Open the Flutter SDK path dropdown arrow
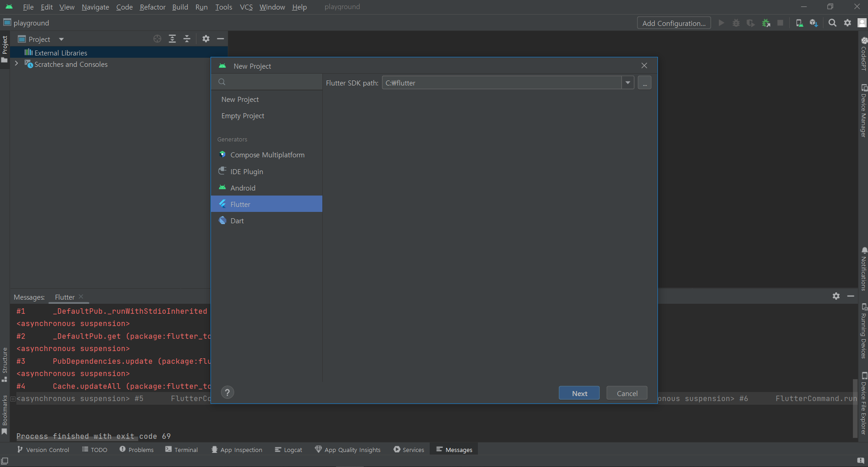The image size is (868, 467). (627, 83)
